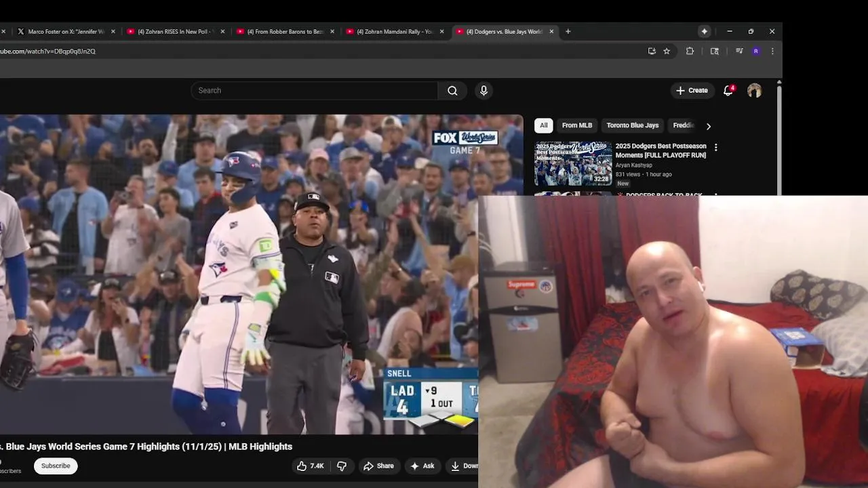
Task: Open Aryan Kashyap channel link
Action: [x=634, y=165]
